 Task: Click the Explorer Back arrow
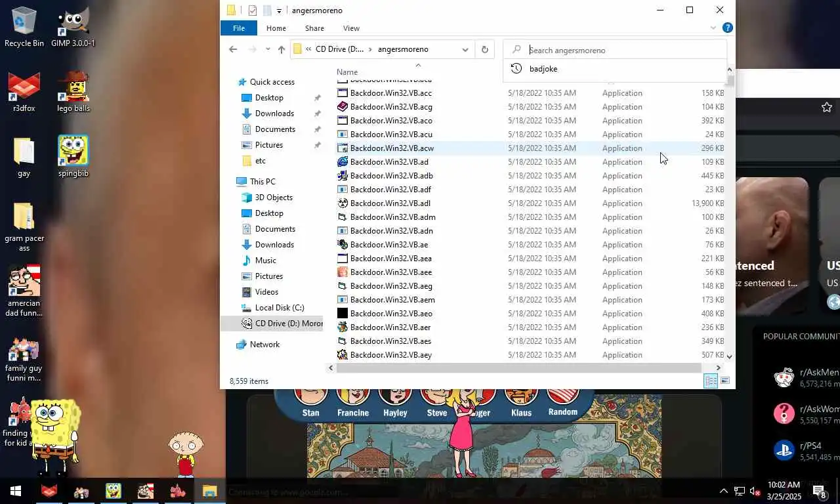pyautogui.click(x=233, y=49)
